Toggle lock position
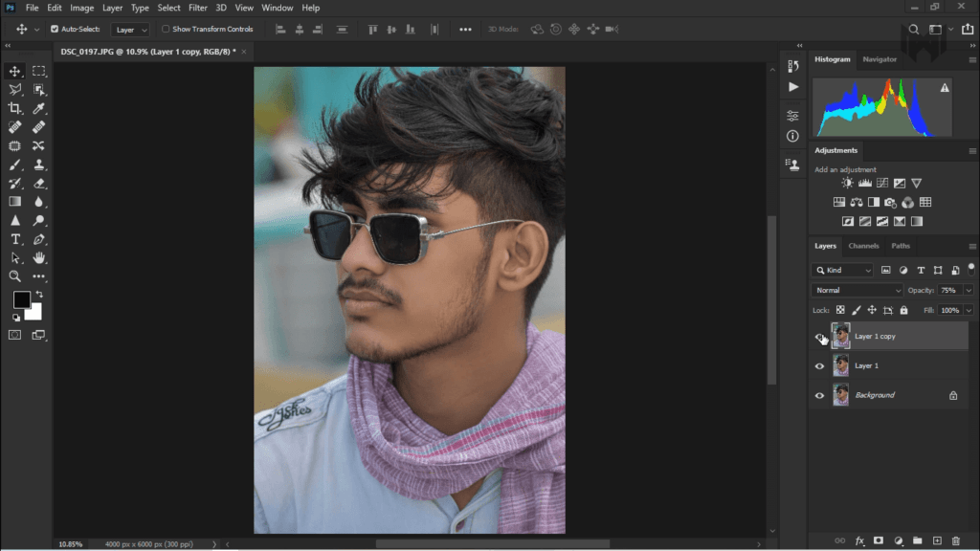980x551 pixels. [872, 311]
